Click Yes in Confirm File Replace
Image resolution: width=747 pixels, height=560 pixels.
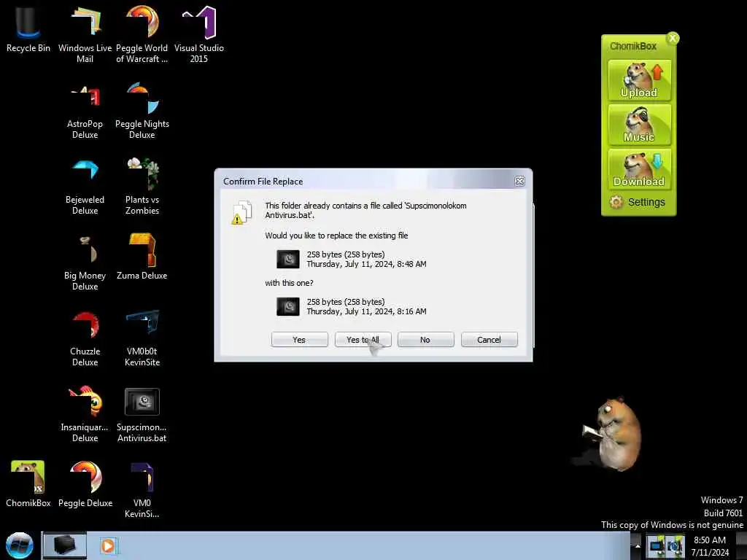[299, 340]
